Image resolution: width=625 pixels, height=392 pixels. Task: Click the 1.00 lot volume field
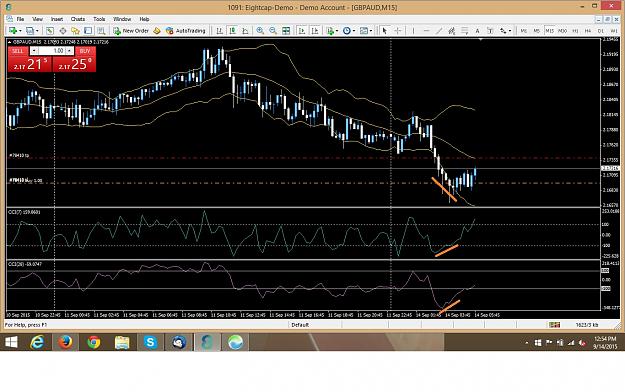point(52,51)
